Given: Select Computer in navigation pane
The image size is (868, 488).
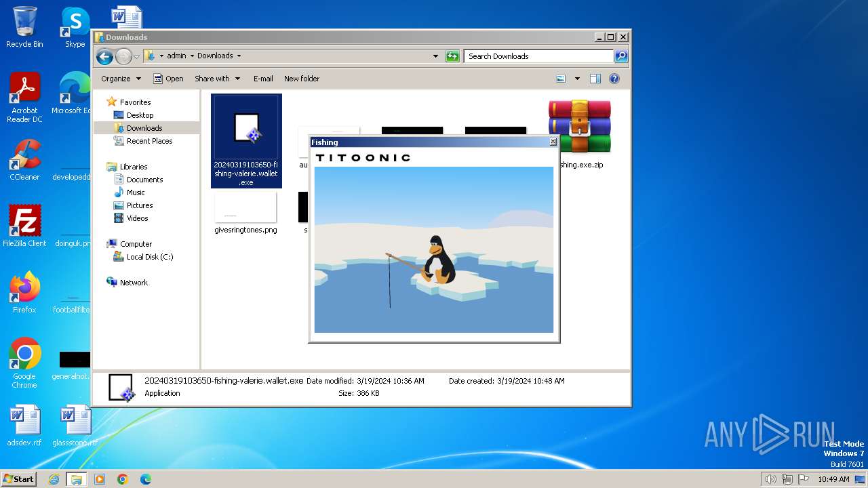Looking at the screenshot, I should [136, 244].
